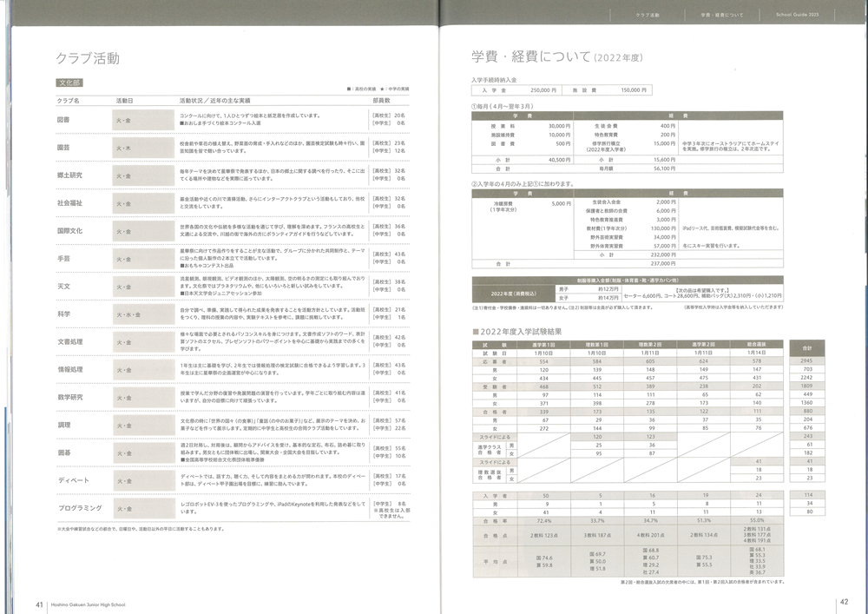Click Hoshino Gakuen Junior High School footer
The height and width of the screenshot is (614, 868).
pos(88,604)
